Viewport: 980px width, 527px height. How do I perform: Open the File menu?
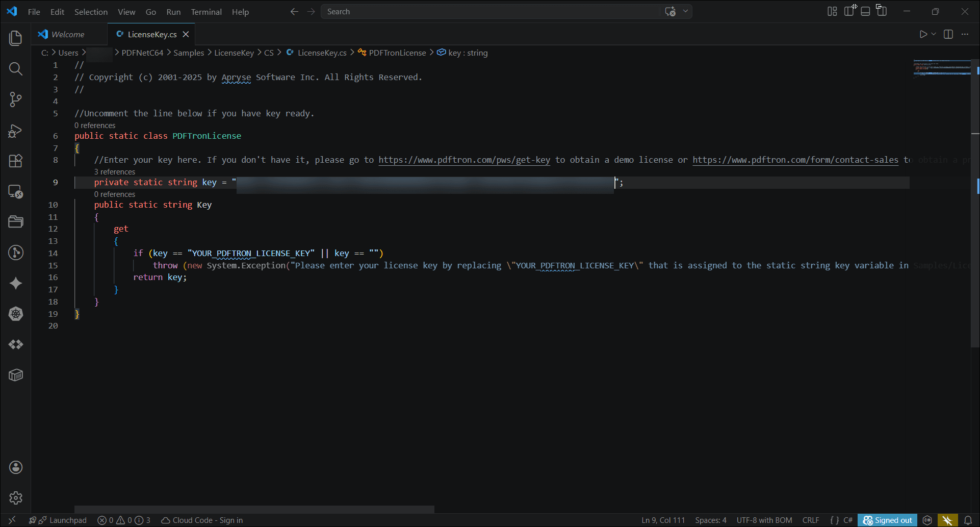(34, 12)
